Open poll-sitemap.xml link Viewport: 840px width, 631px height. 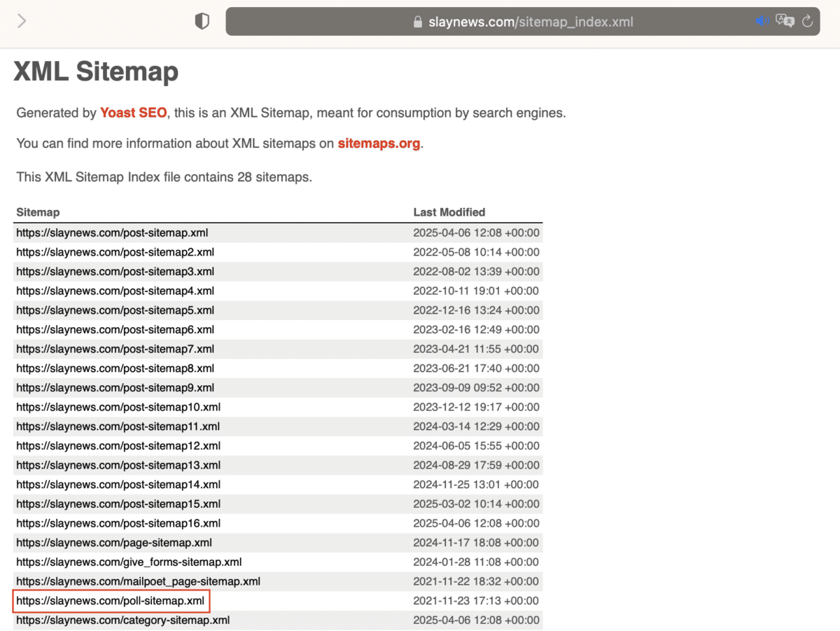pyautogui.click(x=111, y=601)
